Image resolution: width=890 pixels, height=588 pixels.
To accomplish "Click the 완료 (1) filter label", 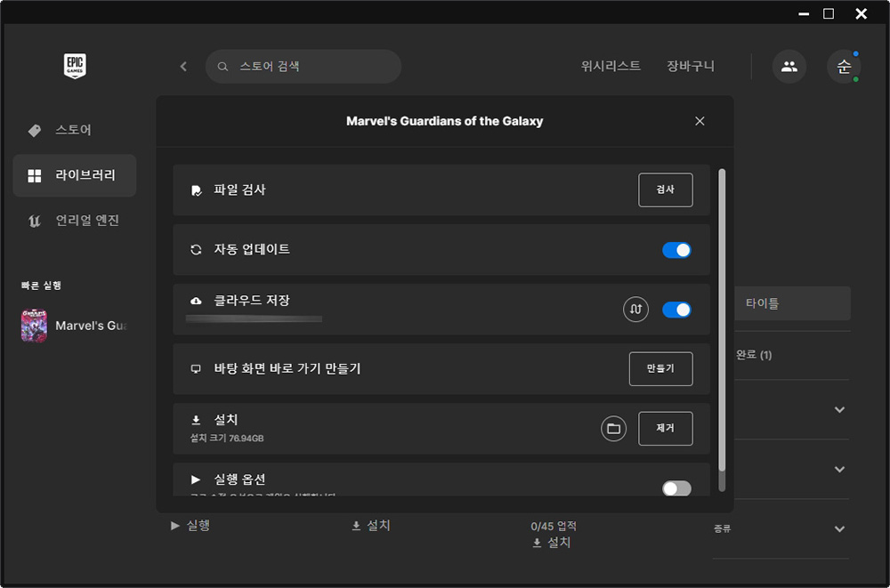I will coord(754,355).
